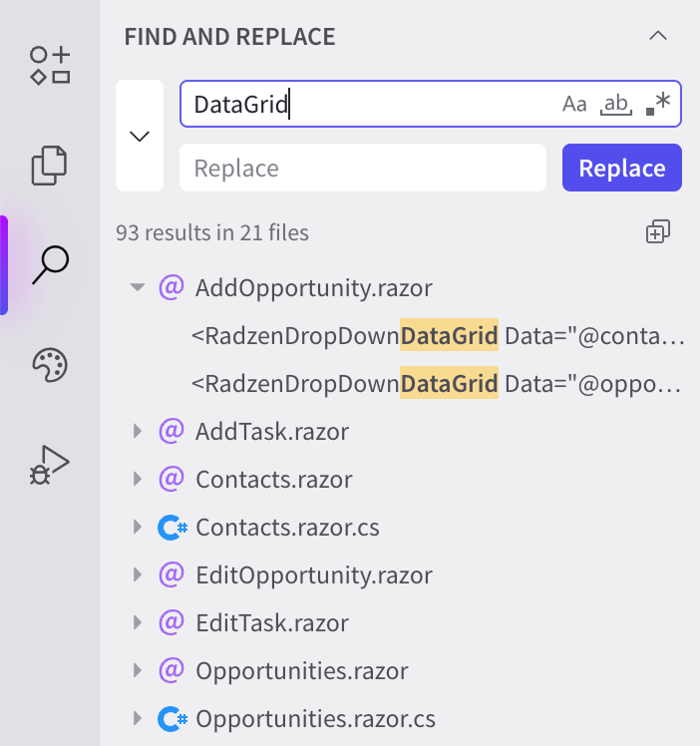700x746 pixels.
Task: Click the C# icon beside Contacts.razor.cs
Action: (x=173, y=527)
